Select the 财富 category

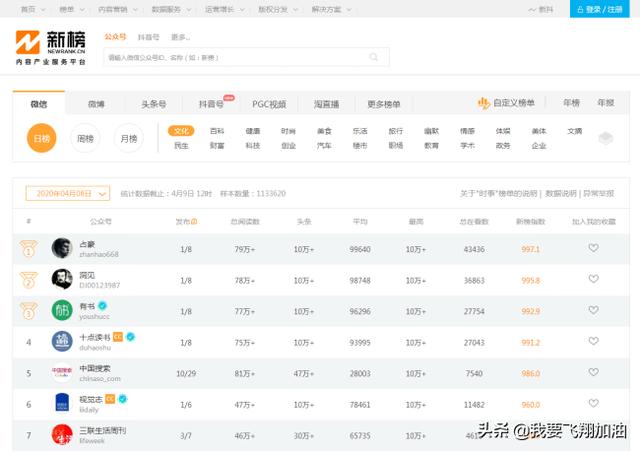[x=217, y=146]
